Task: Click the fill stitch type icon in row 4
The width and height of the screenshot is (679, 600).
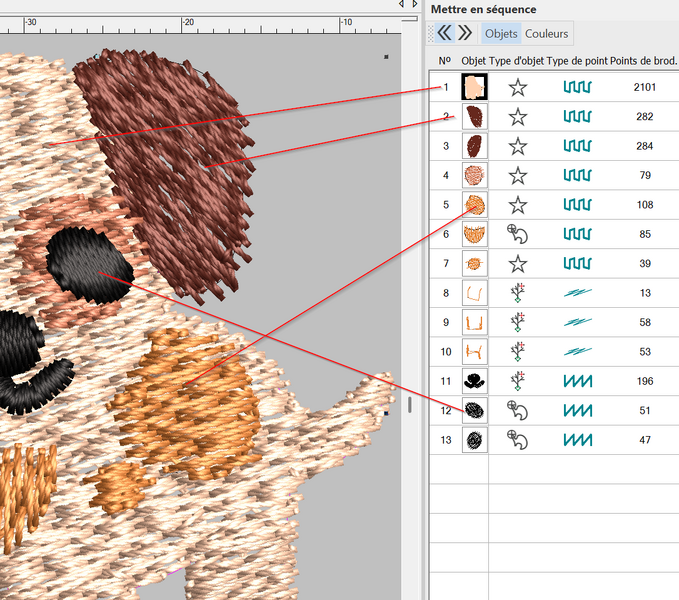Action: pos(577,176)
